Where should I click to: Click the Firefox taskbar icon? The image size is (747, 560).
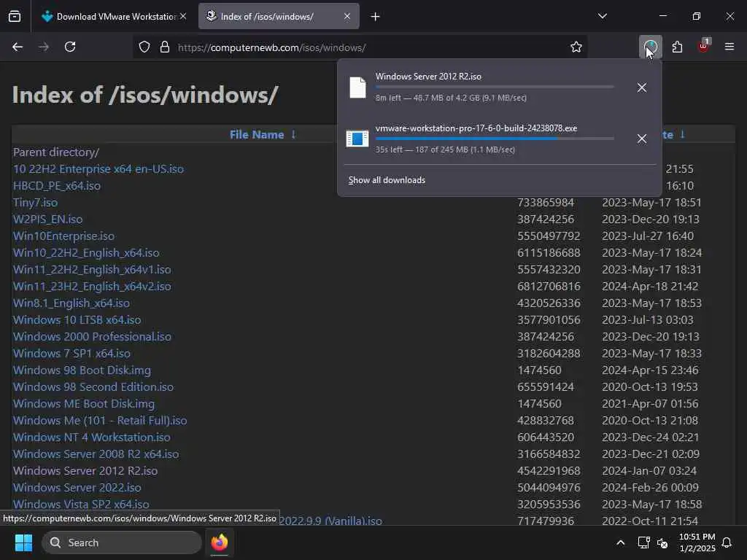(x=219, y=542)
